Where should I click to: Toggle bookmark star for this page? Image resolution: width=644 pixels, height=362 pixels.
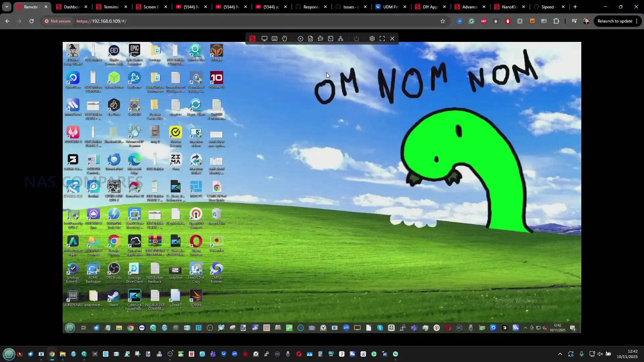pyautogui.click(x=443, y=21)
